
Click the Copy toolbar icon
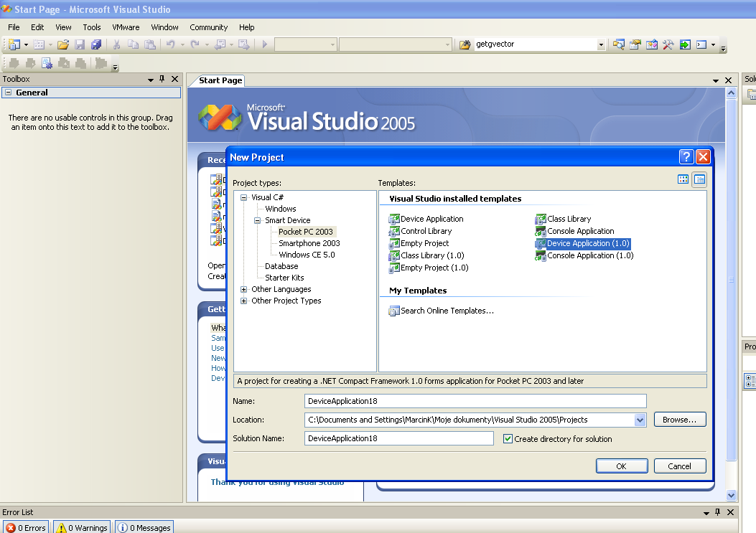click(x=133, y=44)
